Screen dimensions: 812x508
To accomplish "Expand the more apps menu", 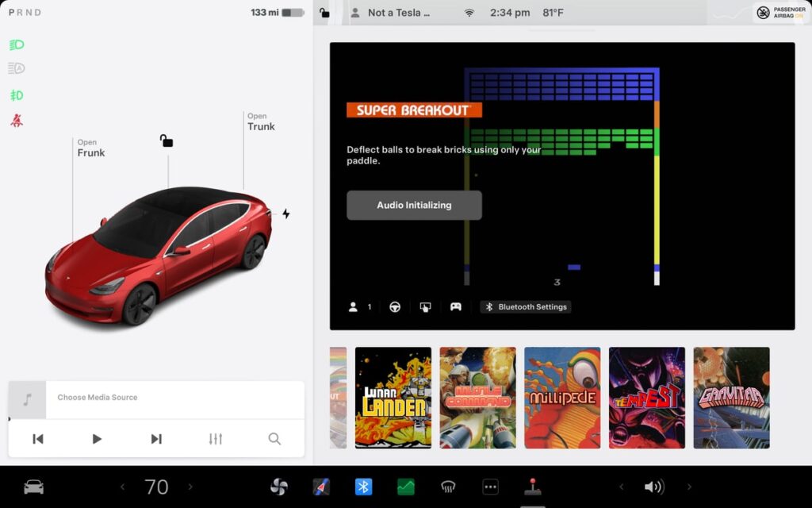I will (490, 487).
